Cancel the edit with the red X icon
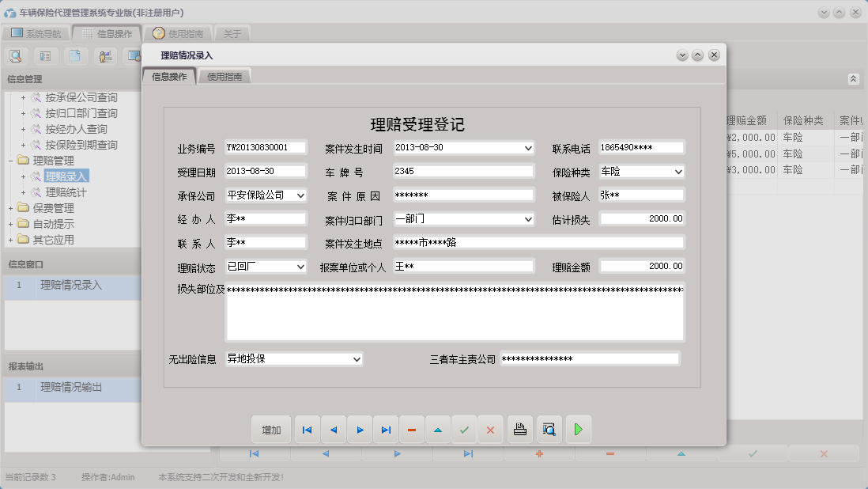Screen dimensions: 868x489 click(x=490, y=430)
